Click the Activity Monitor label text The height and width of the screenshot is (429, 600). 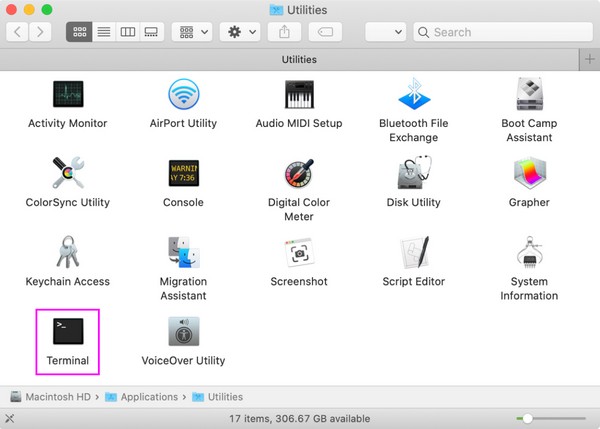68,123
